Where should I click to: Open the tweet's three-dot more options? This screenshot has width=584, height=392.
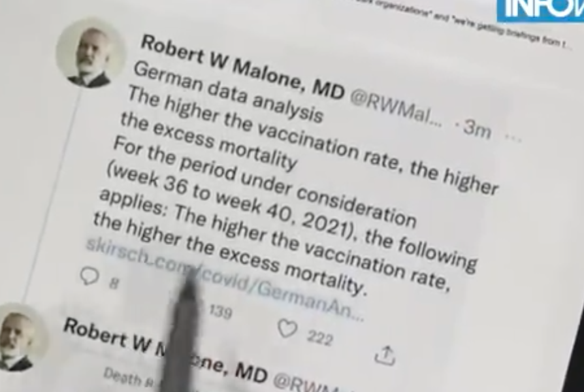513,138
